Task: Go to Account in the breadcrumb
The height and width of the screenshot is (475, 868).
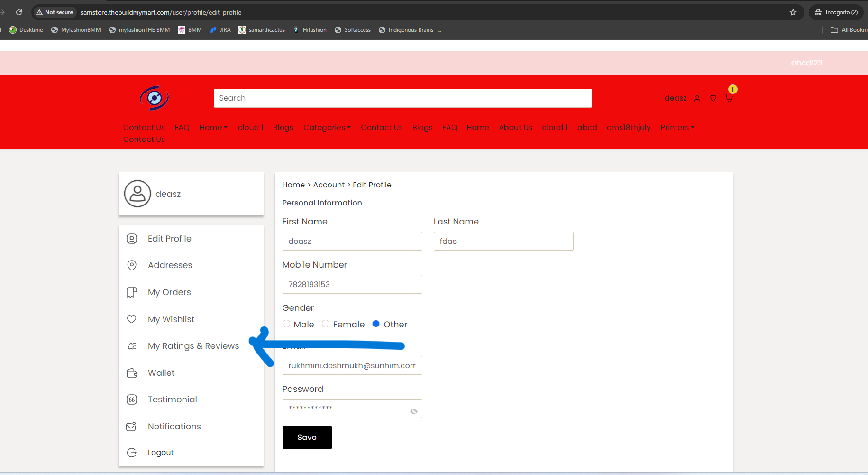Action: 329,185
